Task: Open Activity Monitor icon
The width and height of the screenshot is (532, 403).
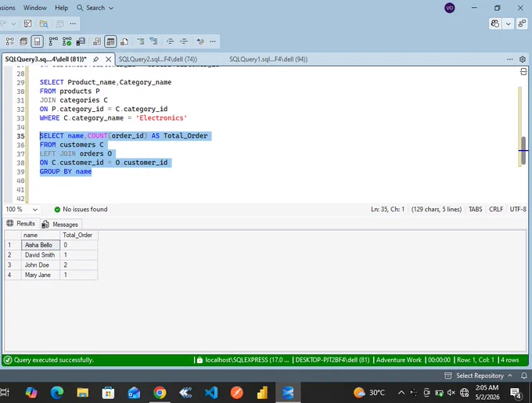Action: click(x=27, y=23)
